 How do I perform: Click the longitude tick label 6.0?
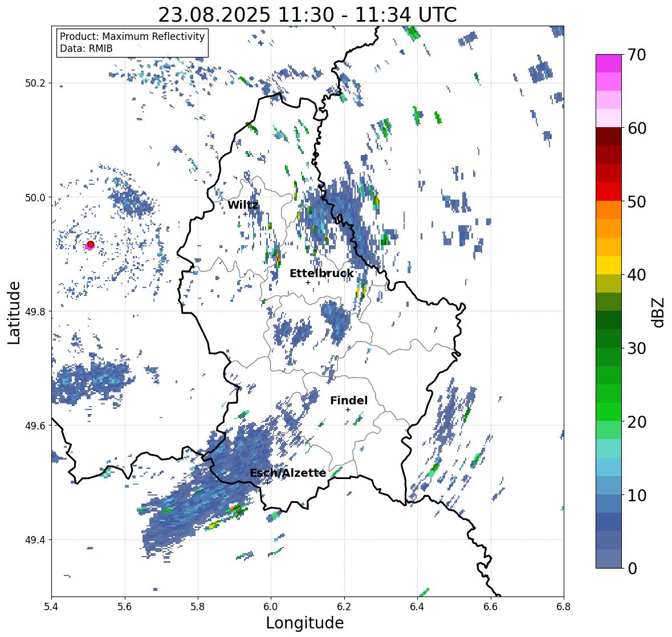coord(271,606)
